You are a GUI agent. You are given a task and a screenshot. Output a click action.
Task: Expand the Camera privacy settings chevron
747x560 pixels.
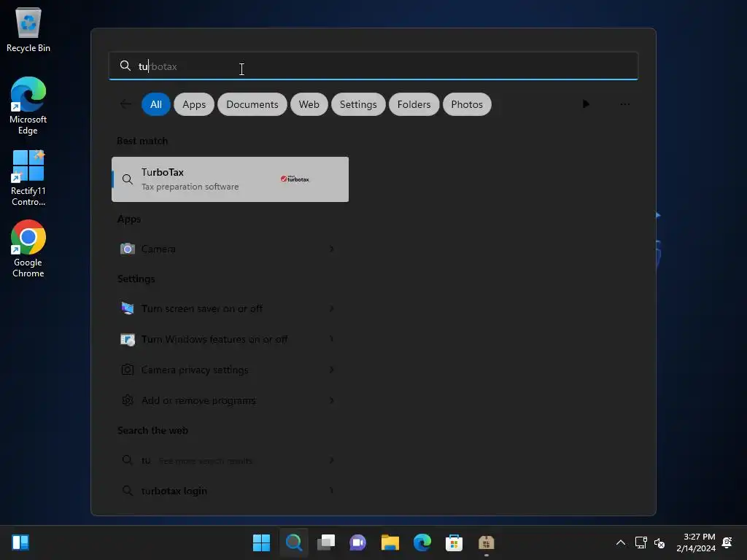click(332, 370)
